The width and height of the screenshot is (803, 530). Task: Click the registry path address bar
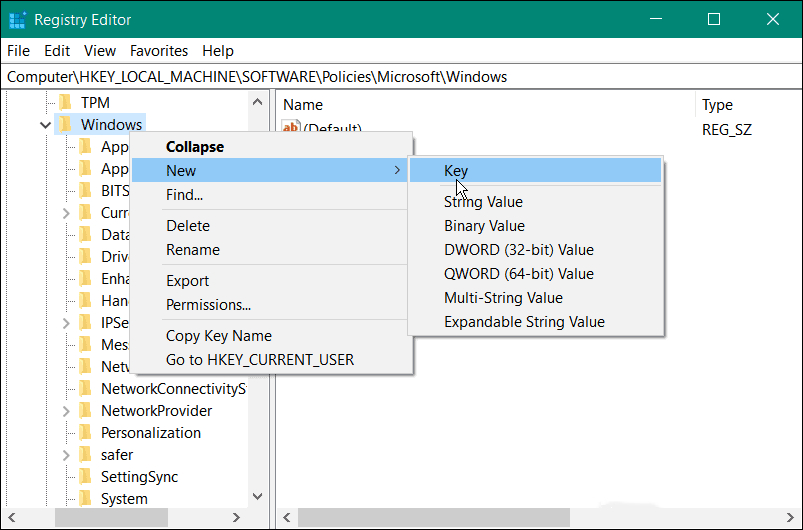(402, 77)
